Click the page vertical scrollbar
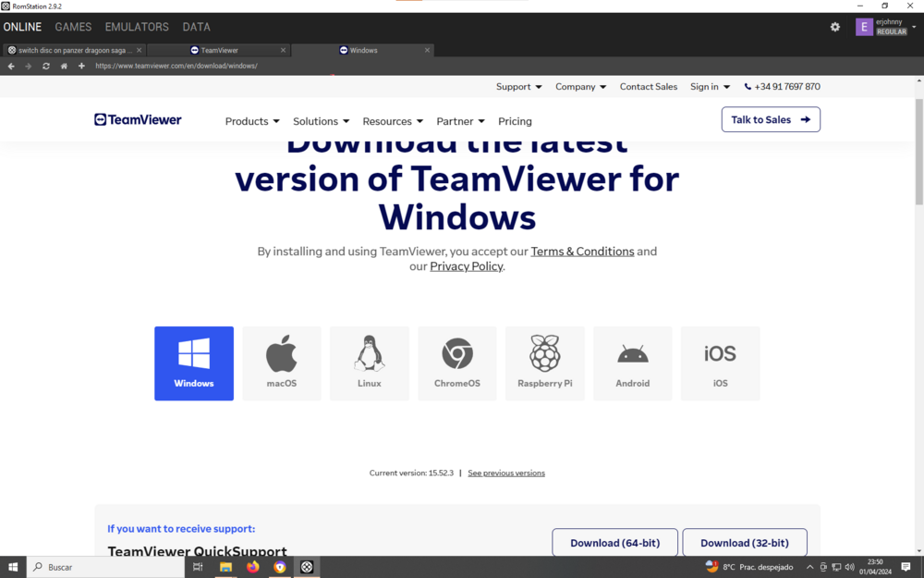The width and height of the screenshot is (924, 578). [x=918, y=148]
